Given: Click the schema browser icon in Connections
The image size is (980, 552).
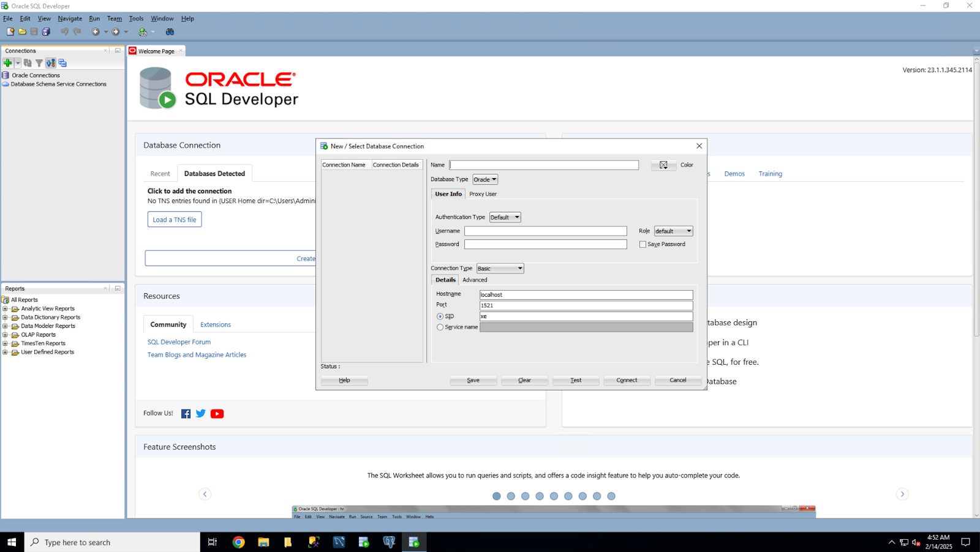Looking at the screenshot, I should point(50,62).
